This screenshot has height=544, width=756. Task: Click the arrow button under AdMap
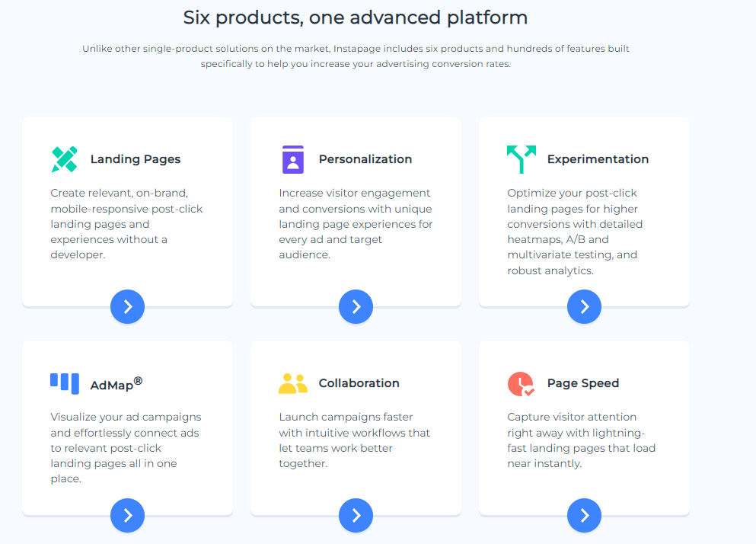pos(127,515)
